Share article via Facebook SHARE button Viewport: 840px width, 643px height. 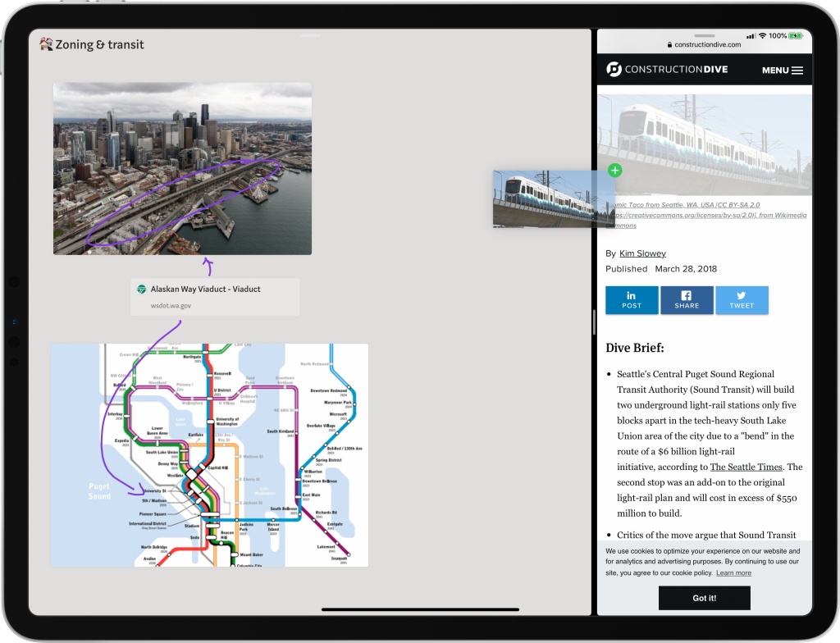tap(687, 300)
